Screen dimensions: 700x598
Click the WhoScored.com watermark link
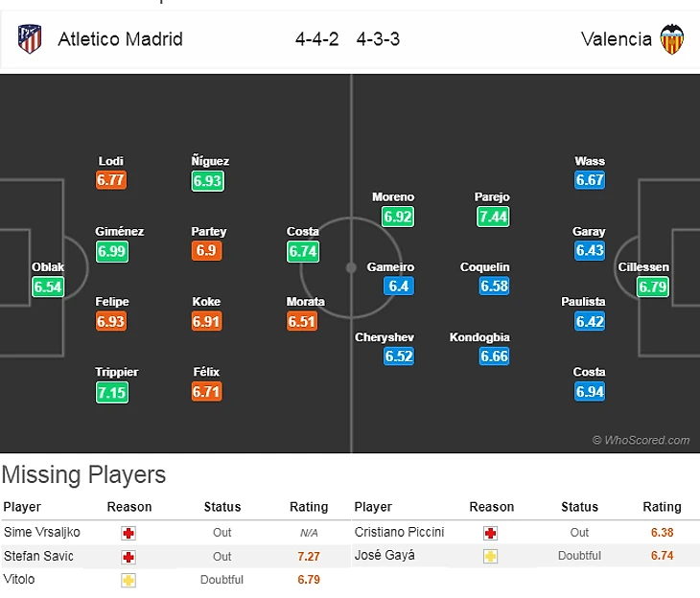pyautogui.click(x=641, y=441)
